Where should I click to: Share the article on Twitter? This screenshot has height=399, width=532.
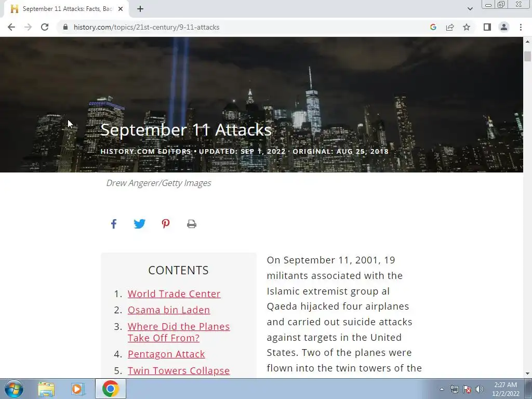pos(139,224)
